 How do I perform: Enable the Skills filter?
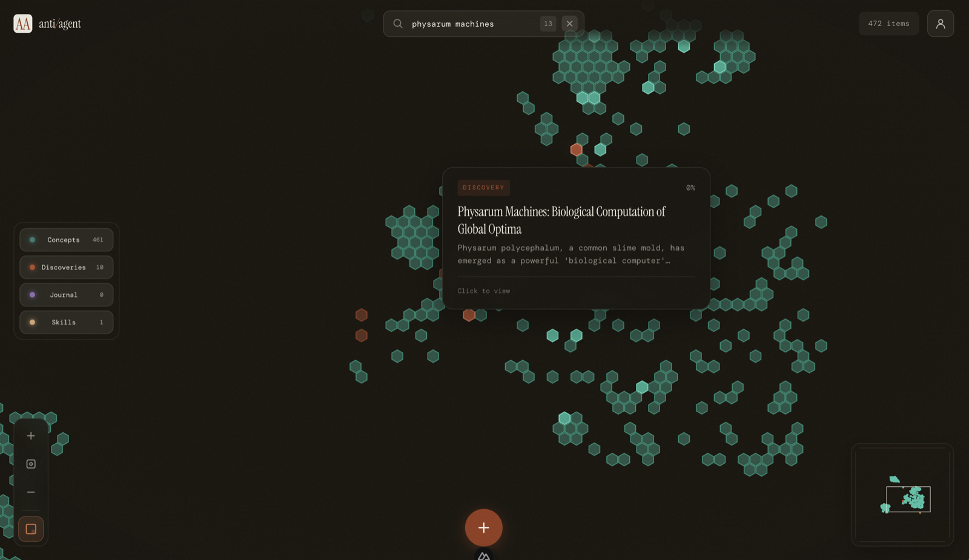pyautogui.click(x=66, y=322)
